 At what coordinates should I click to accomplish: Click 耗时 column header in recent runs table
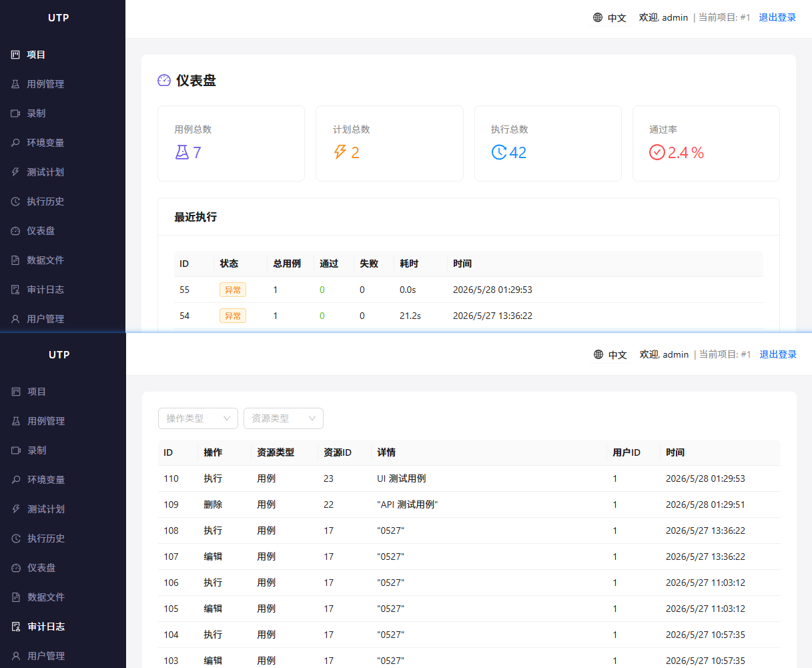(409, 264)
